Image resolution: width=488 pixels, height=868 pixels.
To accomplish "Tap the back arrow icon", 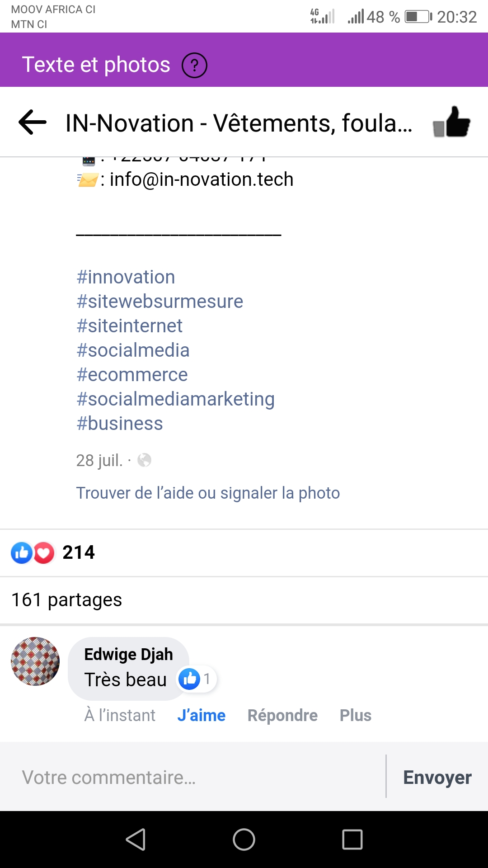I will [x=33, y=122].
